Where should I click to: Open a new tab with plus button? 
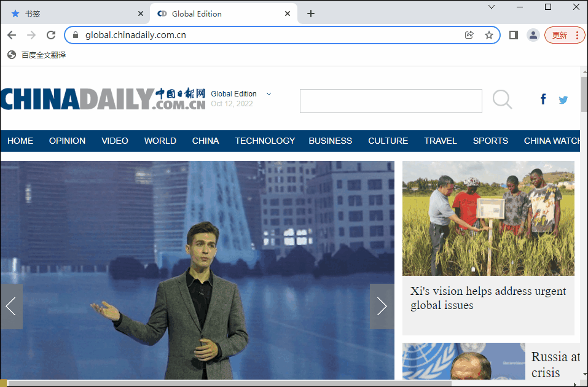click(311, 14)
